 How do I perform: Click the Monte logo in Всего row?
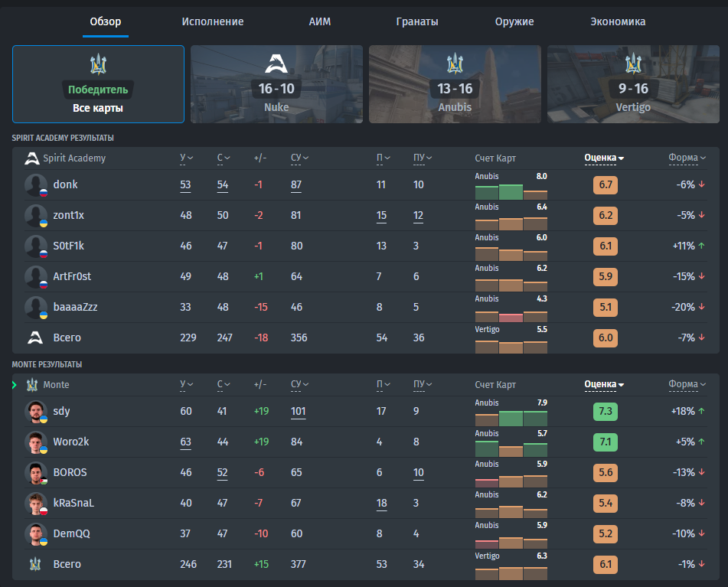[35, 564]
